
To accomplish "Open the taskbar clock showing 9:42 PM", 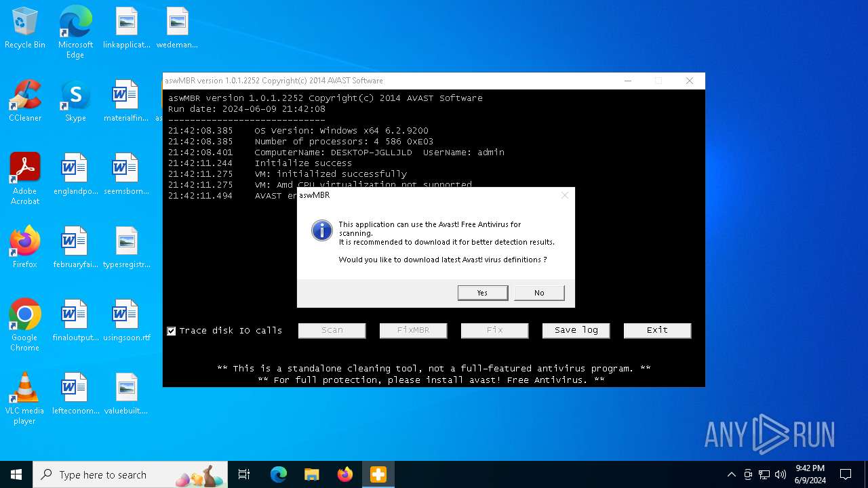I will 810,474.
